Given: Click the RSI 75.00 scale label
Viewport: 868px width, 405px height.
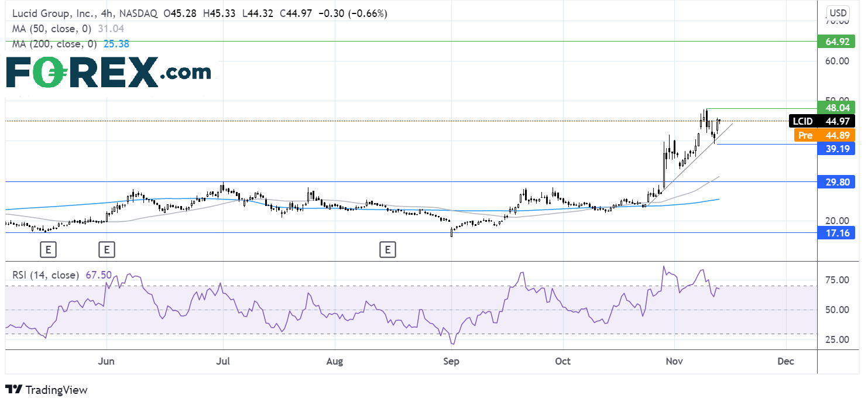Looking at the screenshot, I should click(x=838, y=280).
